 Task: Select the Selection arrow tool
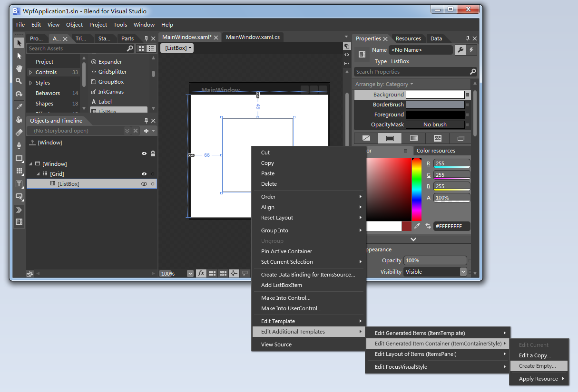[19, 43]
